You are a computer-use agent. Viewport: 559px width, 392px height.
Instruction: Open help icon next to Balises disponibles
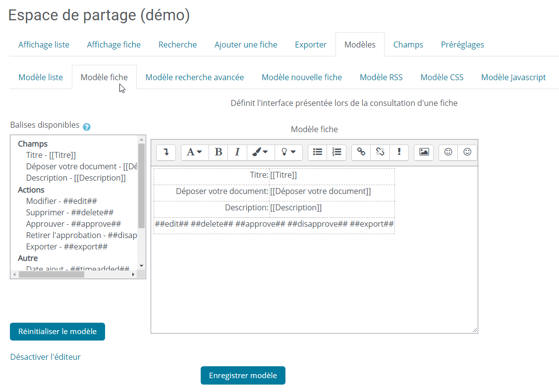(x=87, y=127)
